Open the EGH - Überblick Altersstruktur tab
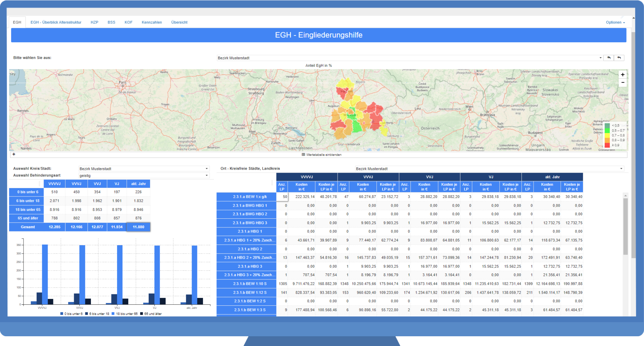 [x=56, y=22]
